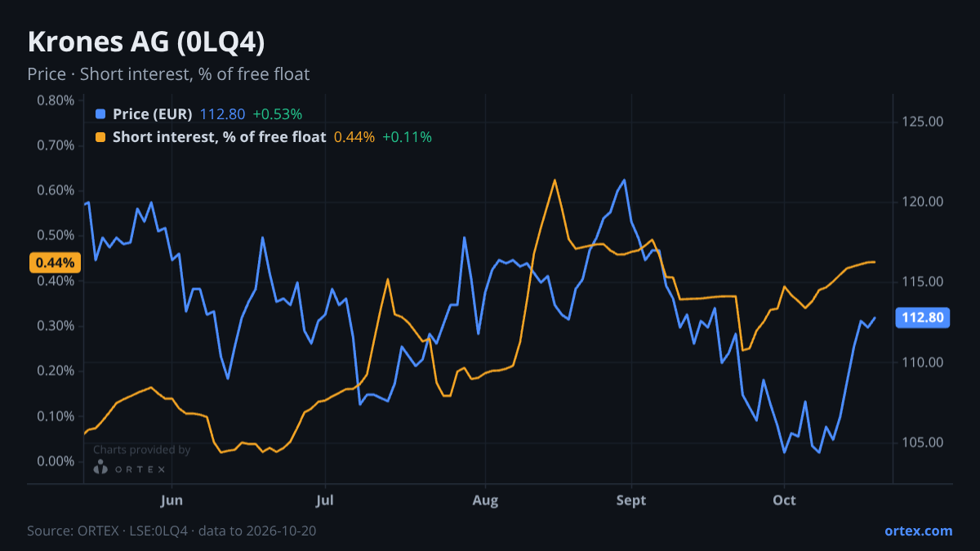Click the chart subtitle 'Price · Short interest'
The image size is (980, 551).
pyautogui.click(x=168, y=74)
